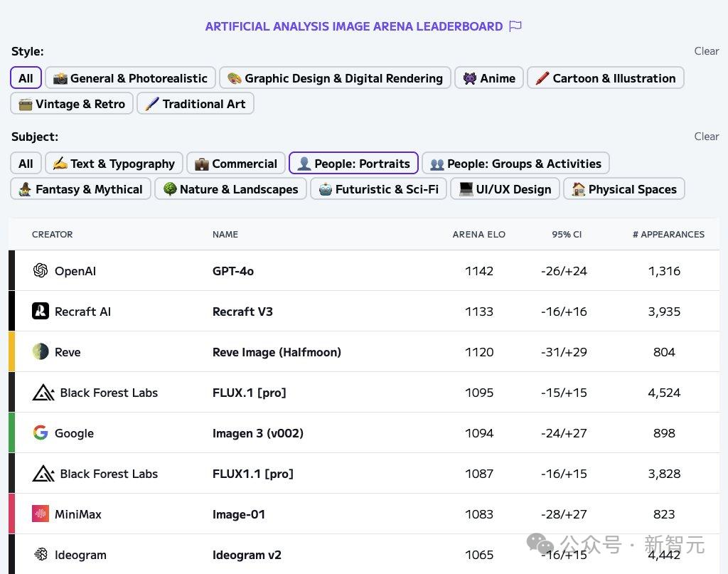Image resolution: width=728 pixels, height=574 pixels.
Task: Click the ELO score 1133
Action: click(x=479, y=311)
